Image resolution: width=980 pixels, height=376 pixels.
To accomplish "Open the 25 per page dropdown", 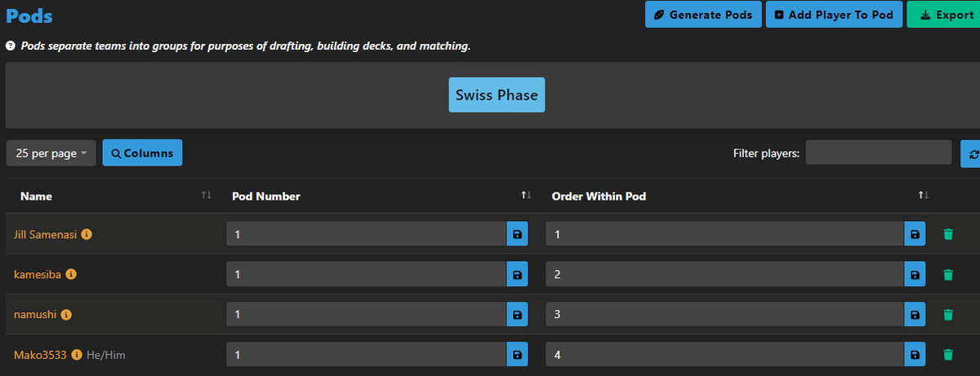I will [51, 153].
